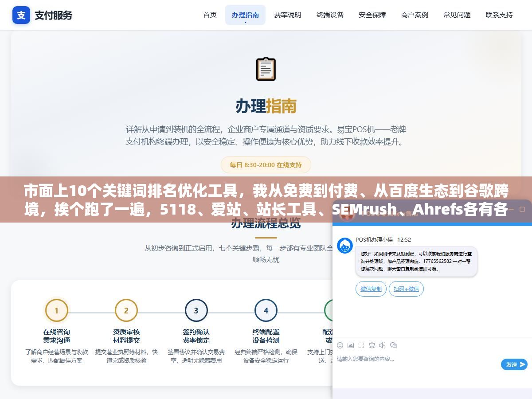Click the image upload icon in chat
The width and height of the screenshot is (532, 399).
[351, 345]
